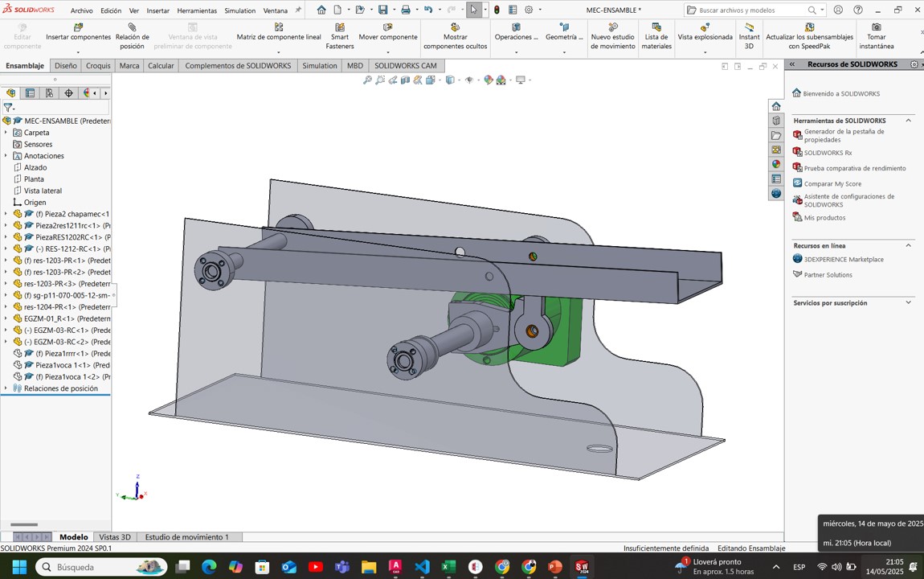
Task: Open Partner Solutions link
Action: [828, 275]
